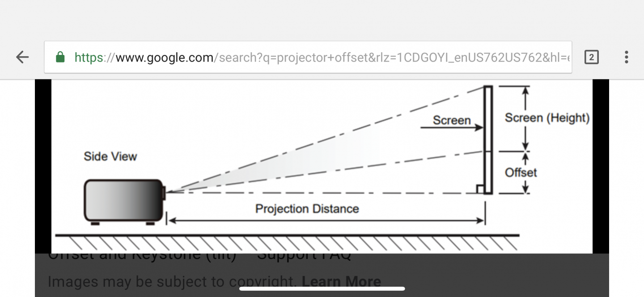Viewport: 644px width, 297px height.
Task: Tap the projector illustration in the diagram
Action: 125,201
